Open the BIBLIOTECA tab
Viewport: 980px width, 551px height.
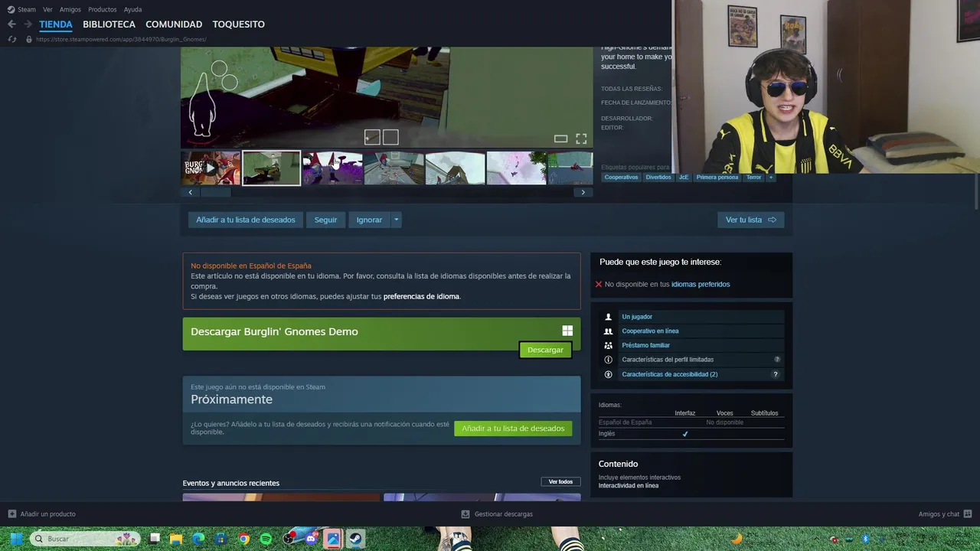pos(109,24)
